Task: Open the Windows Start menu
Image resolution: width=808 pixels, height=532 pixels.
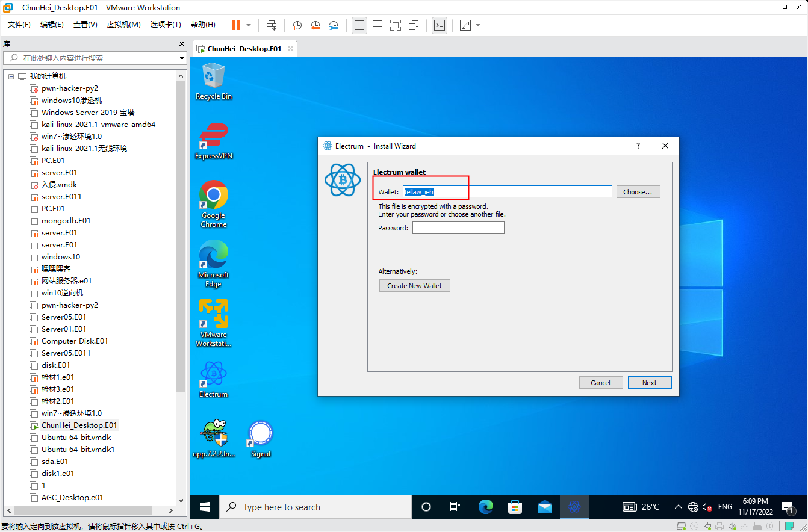Action: (x=205, y=507)
